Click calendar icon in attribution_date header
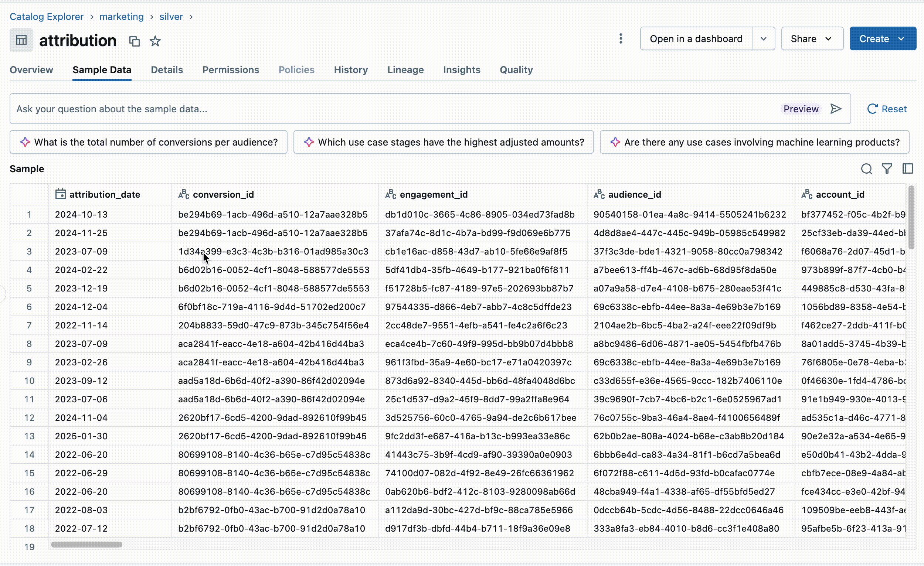 coord(60,194)
